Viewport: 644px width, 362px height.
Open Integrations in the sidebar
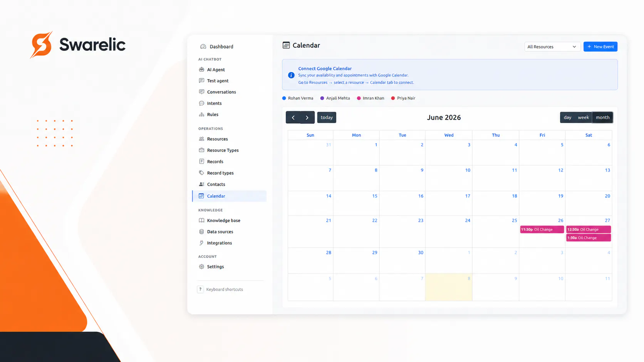click(220, 243)
